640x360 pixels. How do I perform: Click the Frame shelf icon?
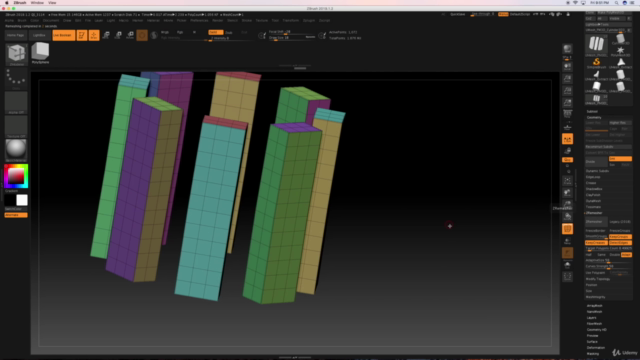pyautogui.click(x=567, y=180)
